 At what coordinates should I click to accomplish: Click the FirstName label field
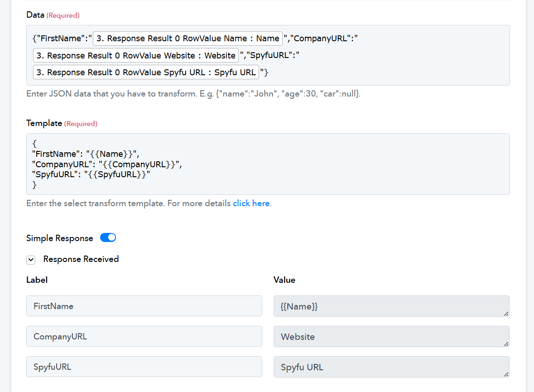(144, 306)
